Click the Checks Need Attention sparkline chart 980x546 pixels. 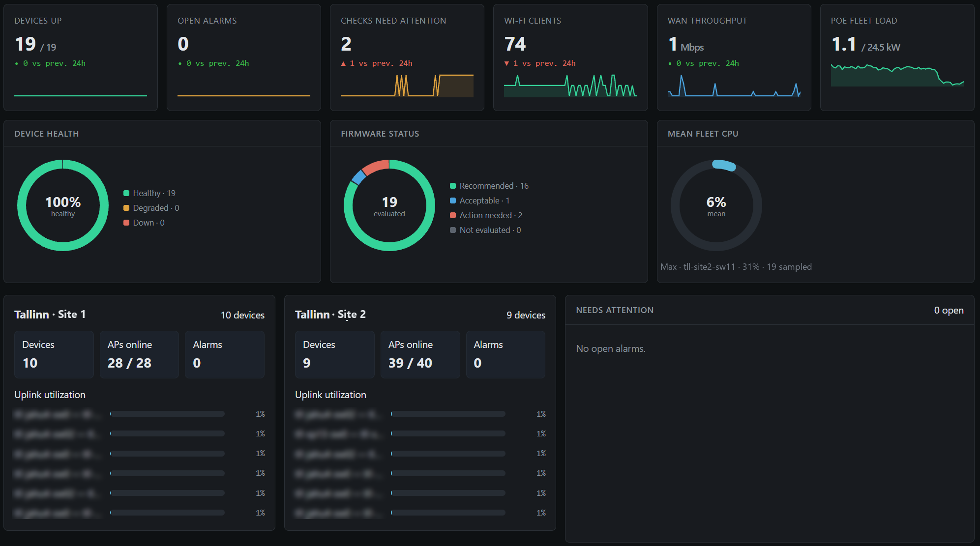[x=407, y=86]
